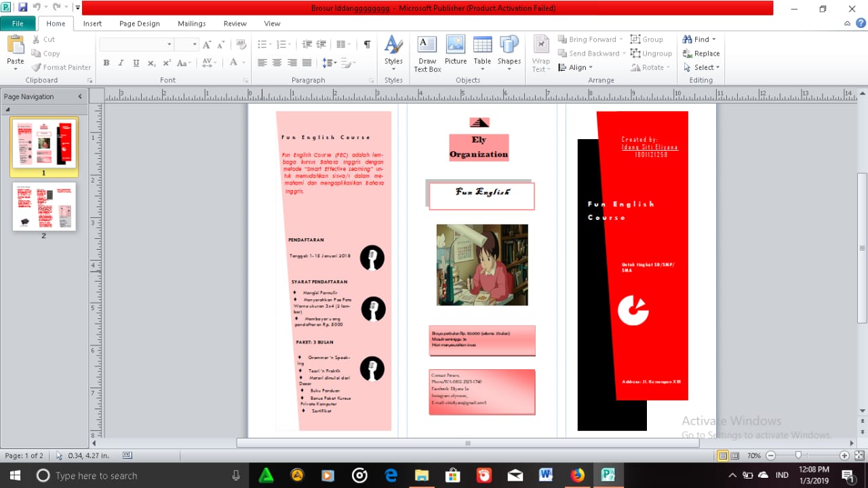
Task: Toggle special characters paragraph mark
Action: coord(367,44)
